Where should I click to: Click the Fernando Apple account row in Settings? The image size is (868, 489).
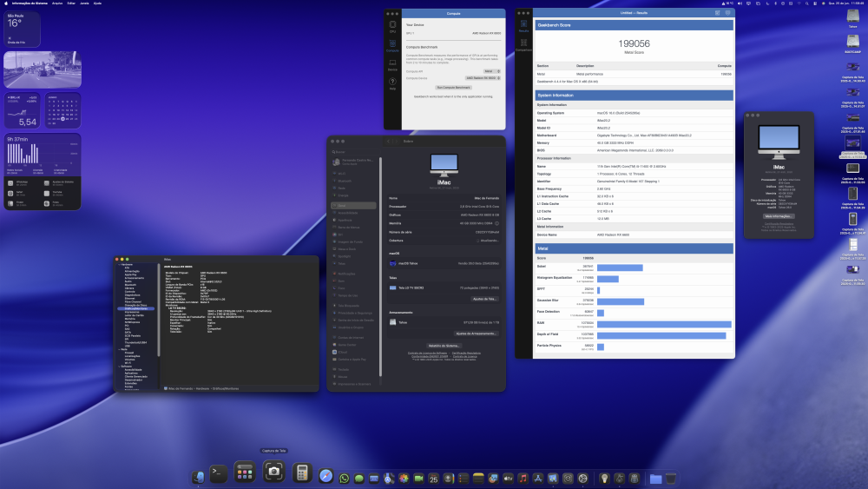point(354,162)
